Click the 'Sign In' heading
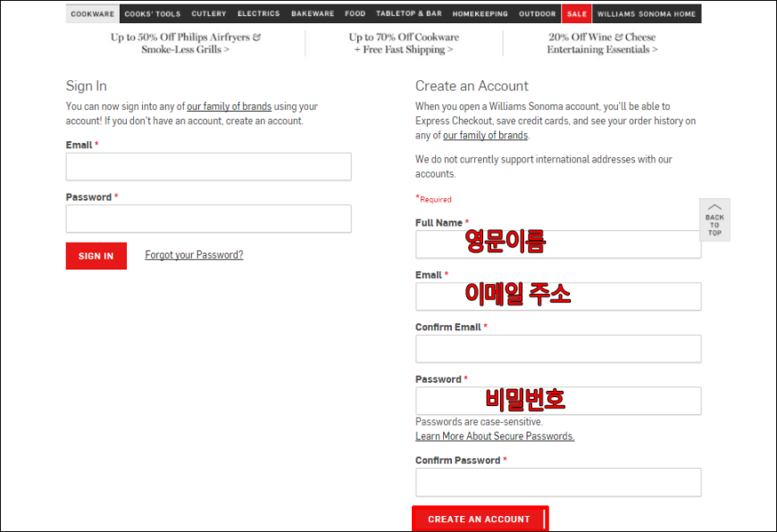The width and height of the screenshot is (777, 532). tap(87, 86)
